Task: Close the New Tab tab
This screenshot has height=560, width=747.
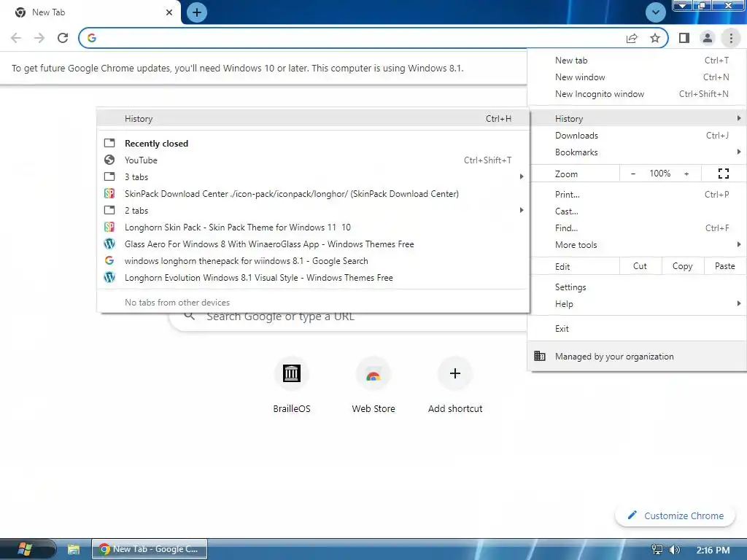Action: (169, 12)
